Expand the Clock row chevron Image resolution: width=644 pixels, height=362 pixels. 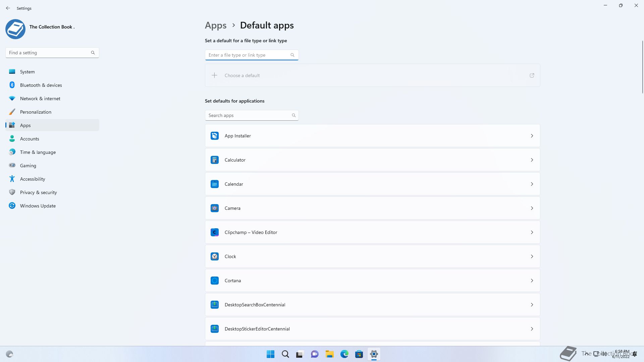point(532,256)
